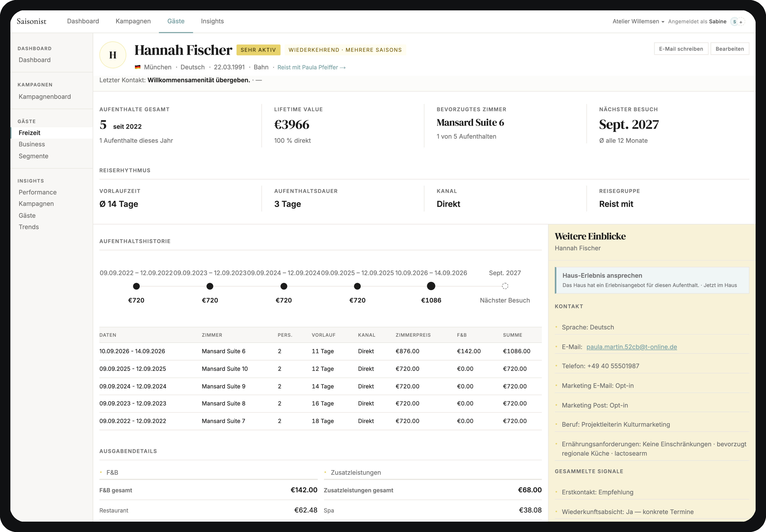Viewport: 766px width, 532px height.
Task: Open Gäste under Insights sidebar
Action: point(27,216)
